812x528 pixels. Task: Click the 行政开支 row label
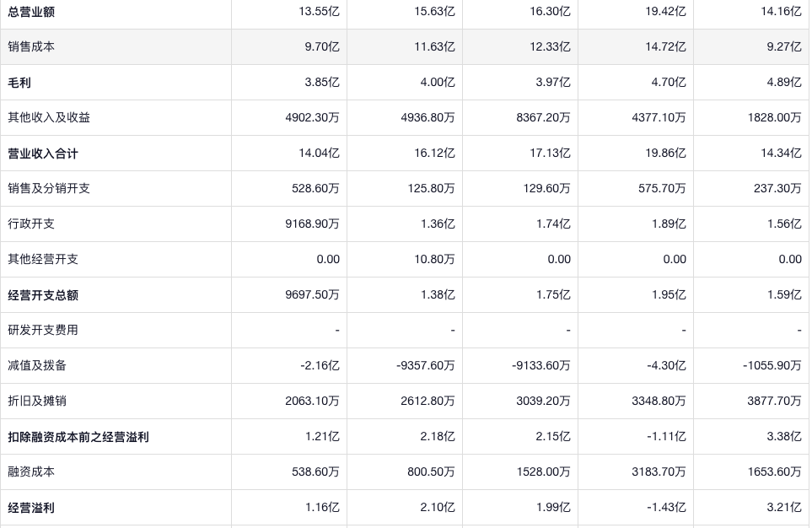[x=31, y=224]
